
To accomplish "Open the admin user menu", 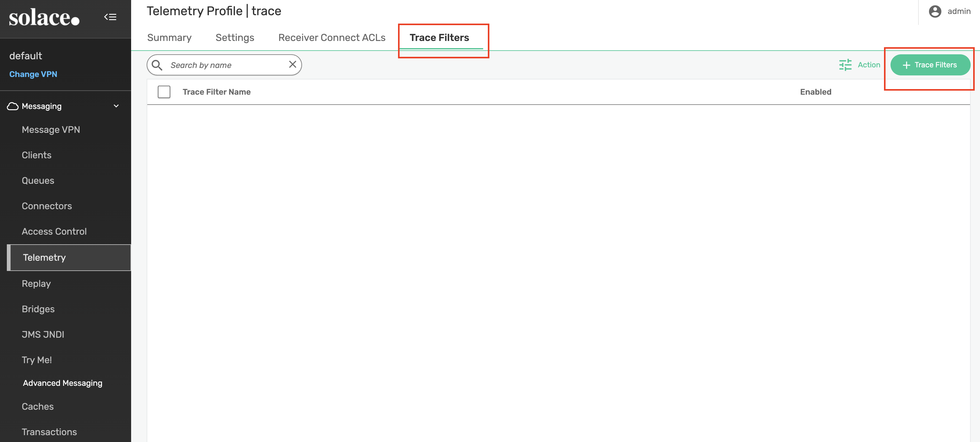I will (x=959, y=11).
